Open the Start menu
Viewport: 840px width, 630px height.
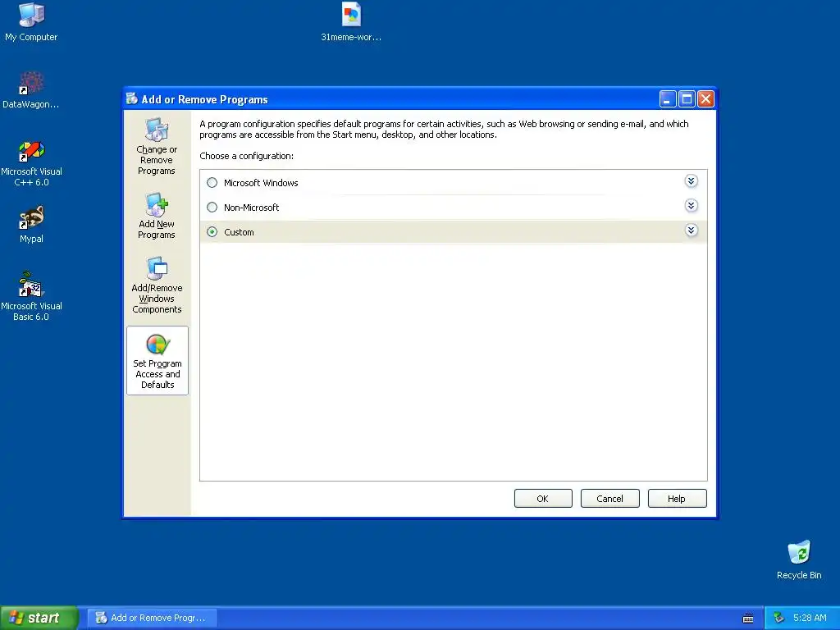(39, 618)
